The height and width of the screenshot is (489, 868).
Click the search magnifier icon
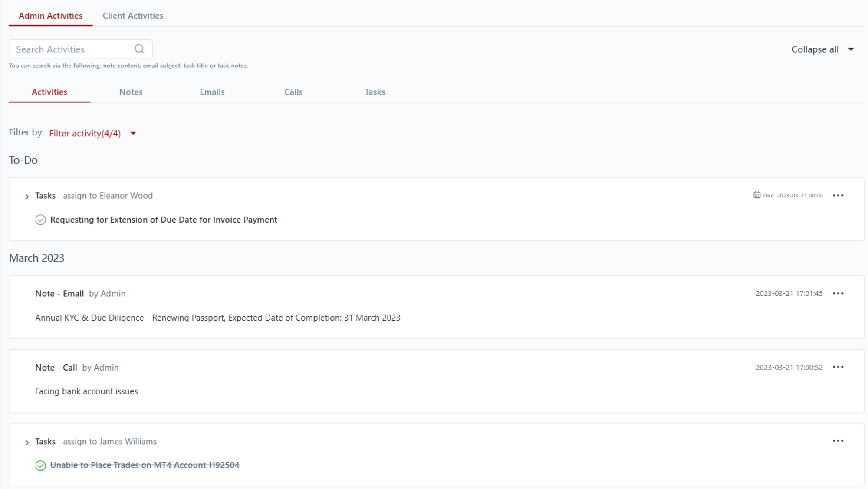[139, 49]
